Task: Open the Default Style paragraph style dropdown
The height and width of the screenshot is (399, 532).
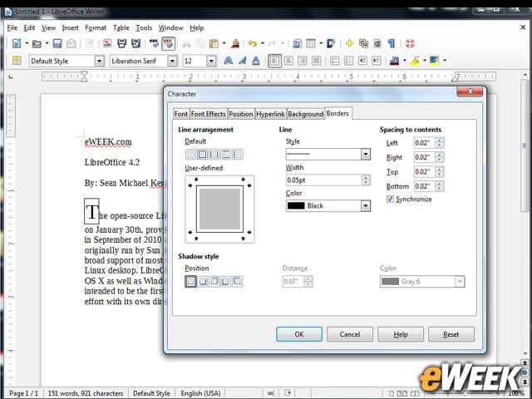Action: click(x=99, y=61)
